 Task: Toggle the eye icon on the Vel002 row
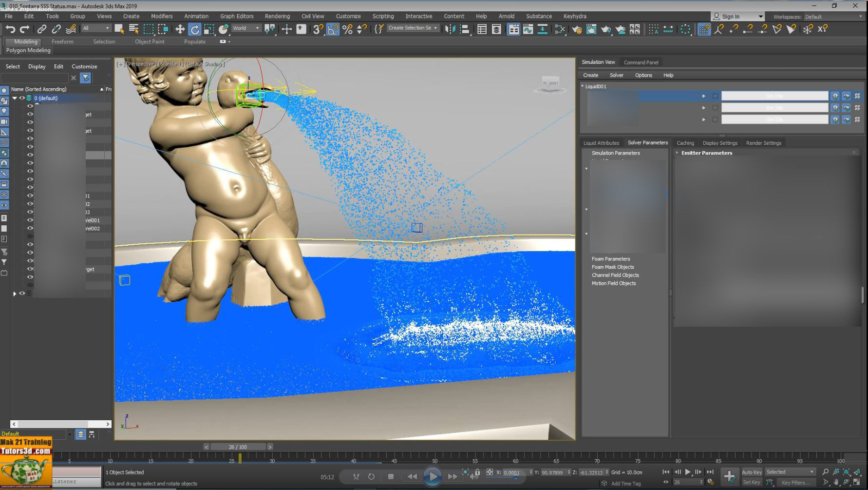click(30, 228)
